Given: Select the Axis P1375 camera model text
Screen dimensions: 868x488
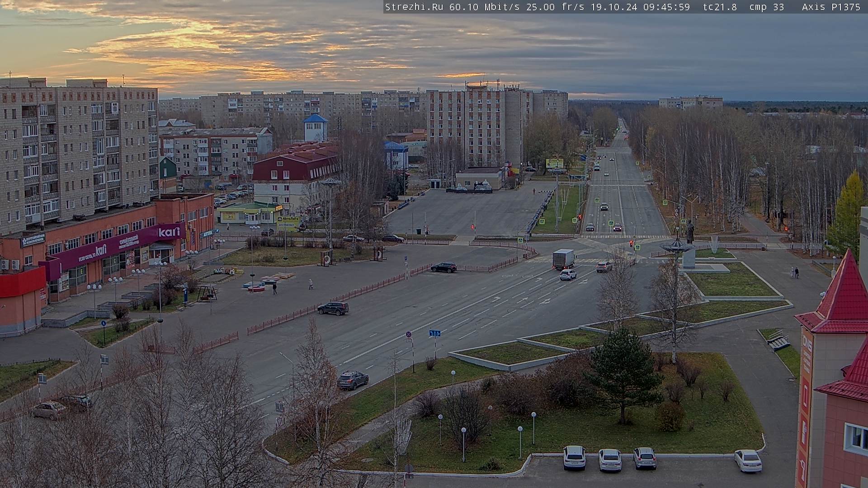Looking at the screenshot, I should pyautogui.click(x=831, y=7).
